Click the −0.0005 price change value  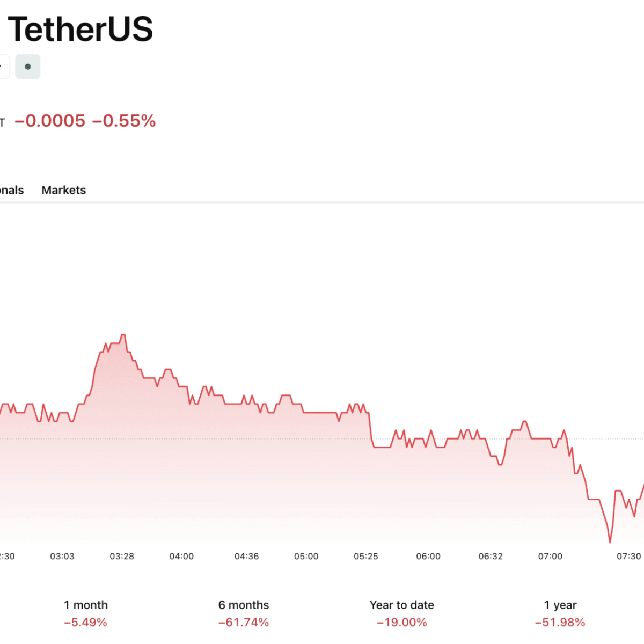coord(50,121)
